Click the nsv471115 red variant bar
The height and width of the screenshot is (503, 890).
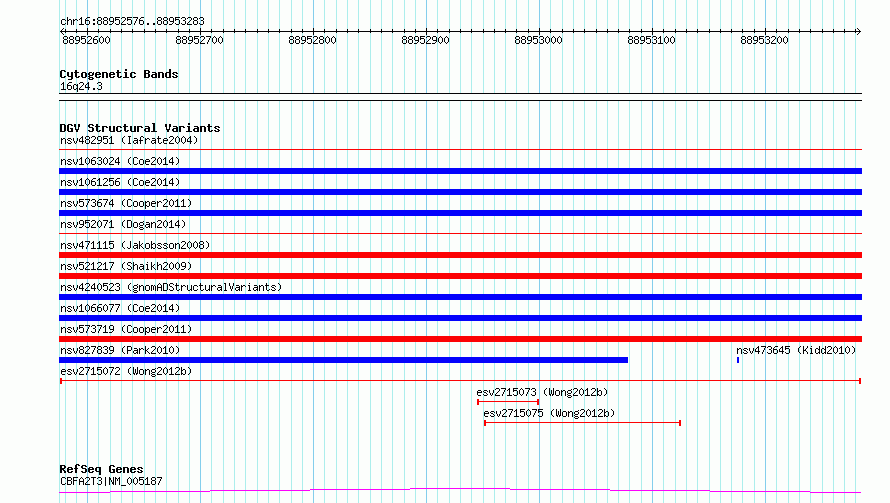pos(460,255)
